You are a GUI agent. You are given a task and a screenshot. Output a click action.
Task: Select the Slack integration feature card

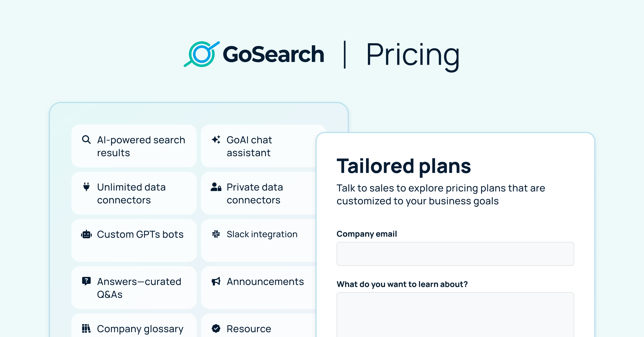tap(258, 240)
